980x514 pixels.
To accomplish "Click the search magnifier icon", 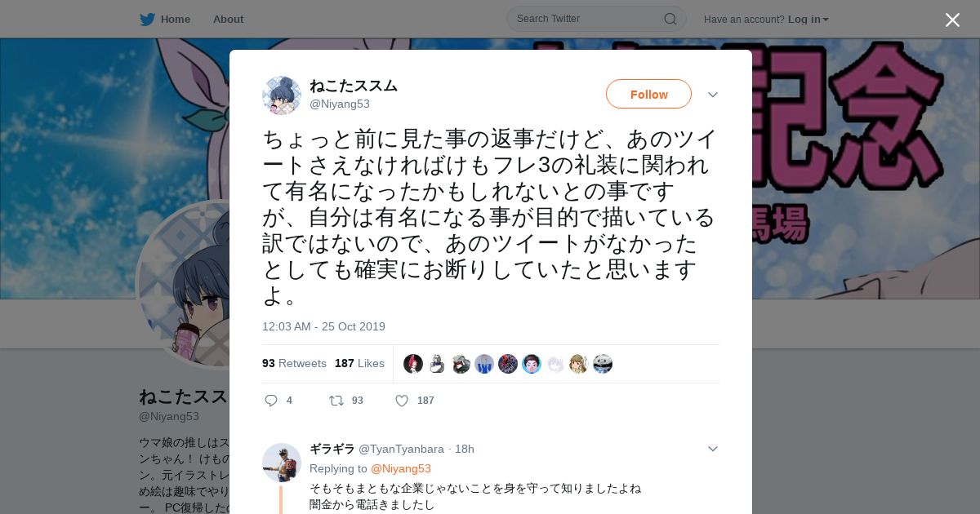I will pos(670,19).
